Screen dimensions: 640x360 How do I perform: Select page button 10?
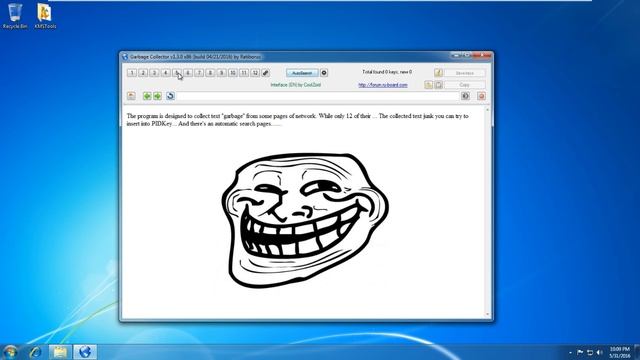[233, 73]
